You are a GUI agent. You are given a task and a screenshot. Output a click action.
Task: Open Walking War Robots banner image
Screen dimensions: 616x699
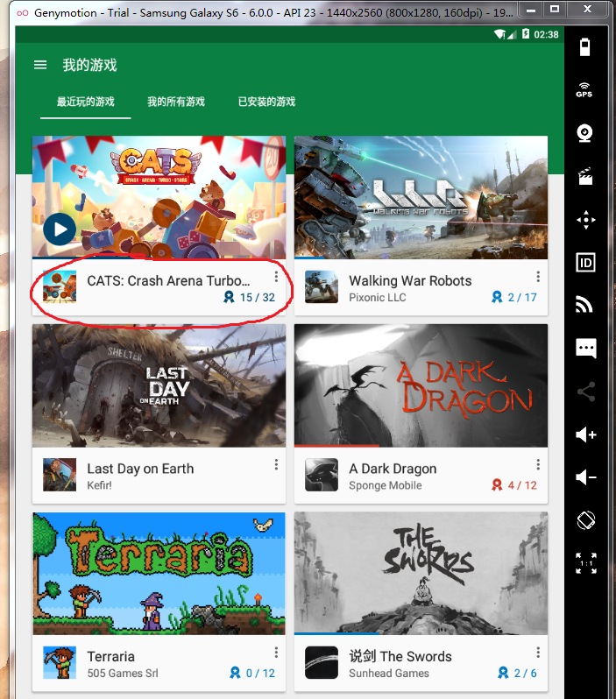click(x=421, y=197)
